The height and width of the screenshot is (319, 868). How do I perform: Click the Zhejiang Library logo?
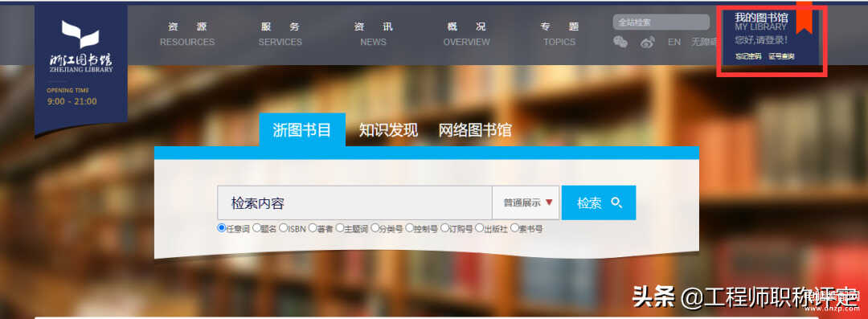[x=81, y=46]
